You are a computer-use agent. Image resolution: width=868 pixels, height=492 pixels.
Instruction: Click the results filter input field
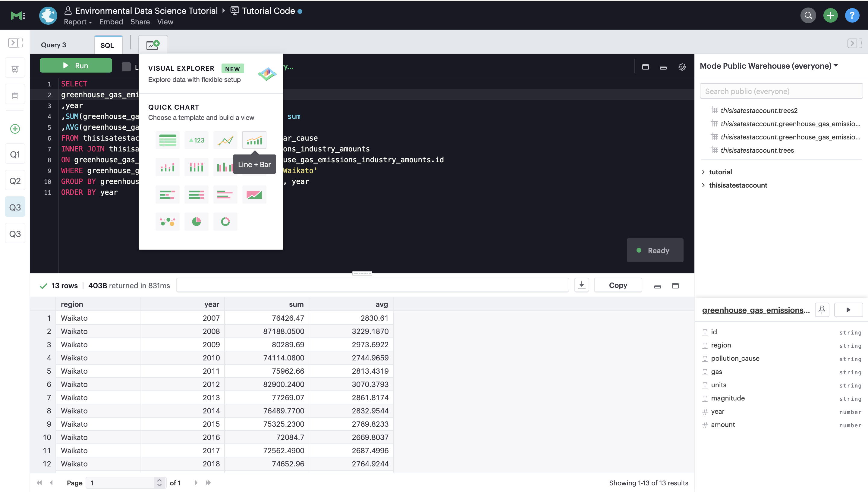372,285
